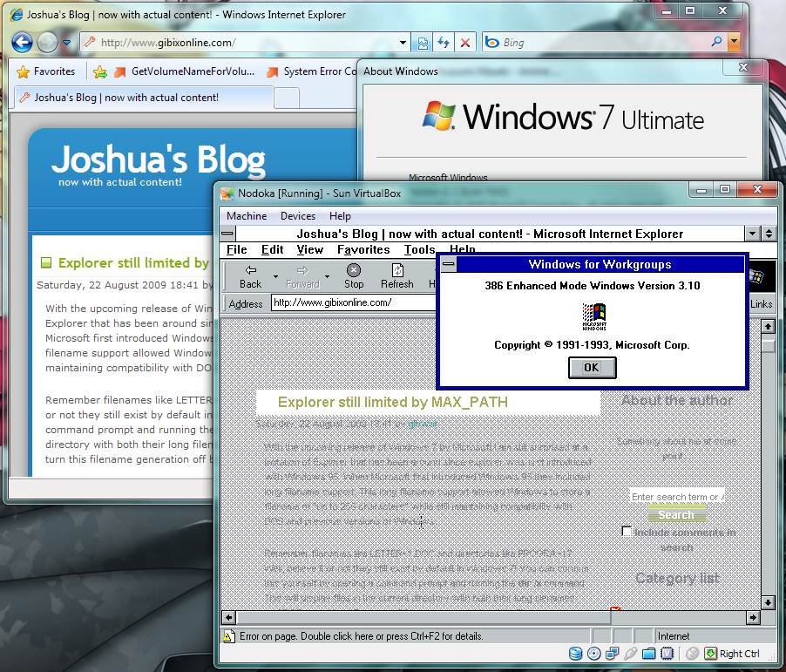Viewport: 786px width, 672px height.
Task: Click guest IE restore up-down arrow button
Action: pyautogui.click(x=769, y=234)
